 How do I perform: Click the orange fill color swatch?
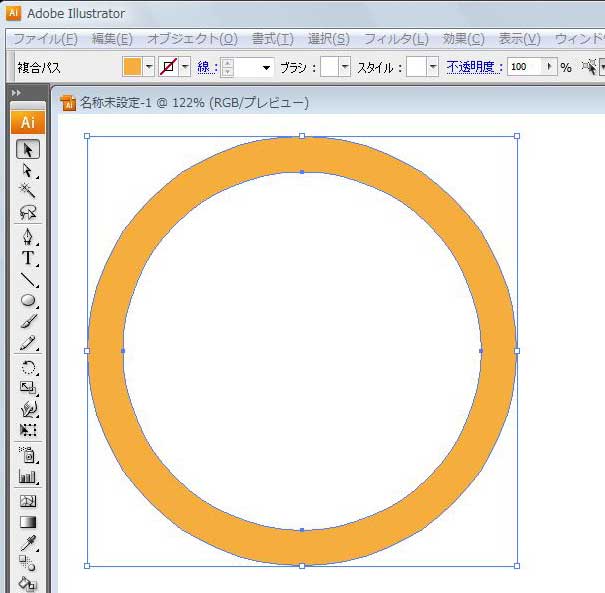pyautogui.click(x=132, y=67)
